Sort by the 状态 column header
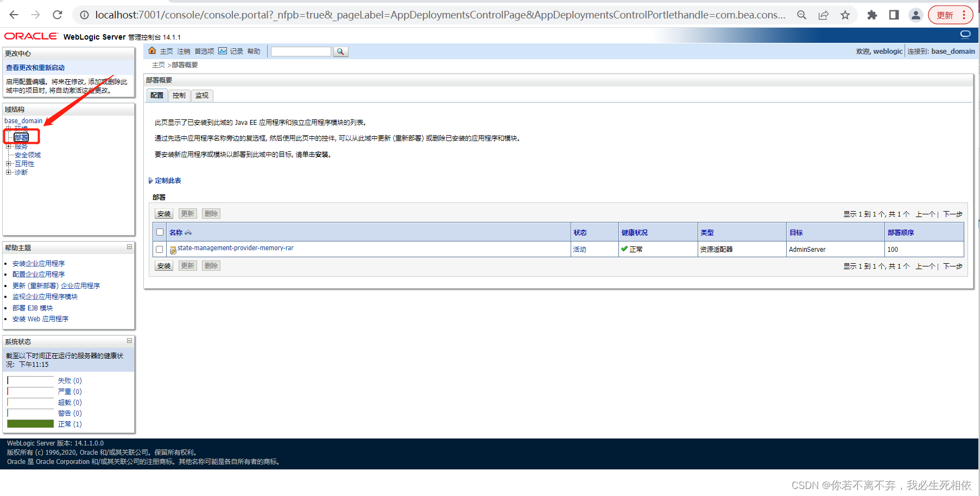Image resolution: width=980 pixels, height=496 pixels. pos(580,233)
